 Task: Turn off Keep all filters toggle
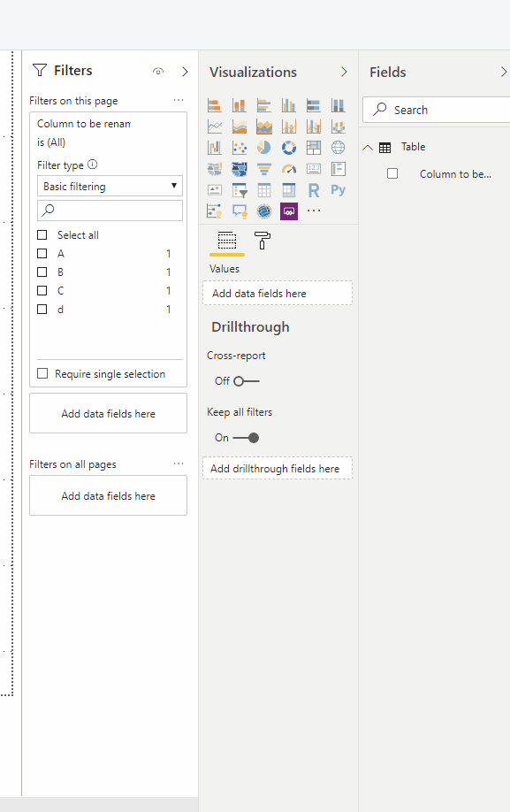tap(247, 438)
